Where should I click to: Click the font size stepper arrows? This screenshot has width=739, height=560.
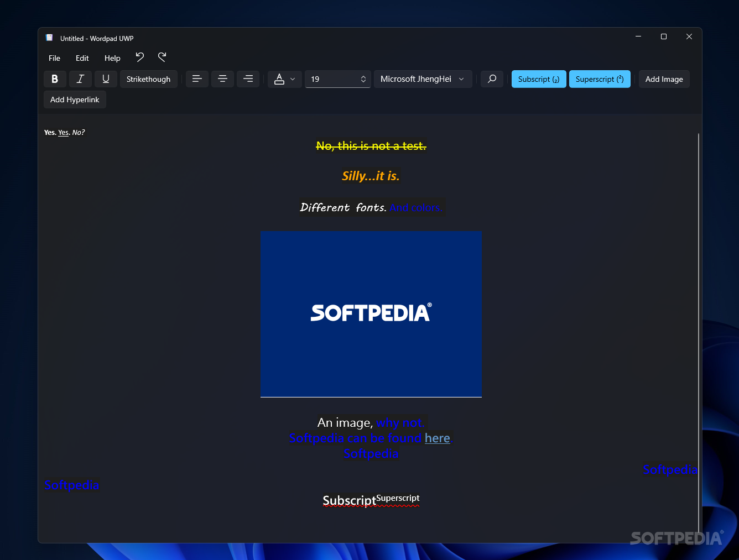pyautogui.click(x=363, y=79)
